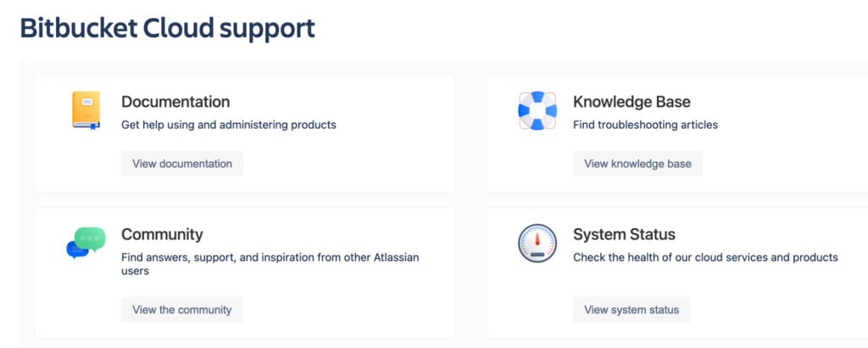The image size is (868, 348).
Task: Click 'Get help using and administering products' text
Action: pos(229,125)
